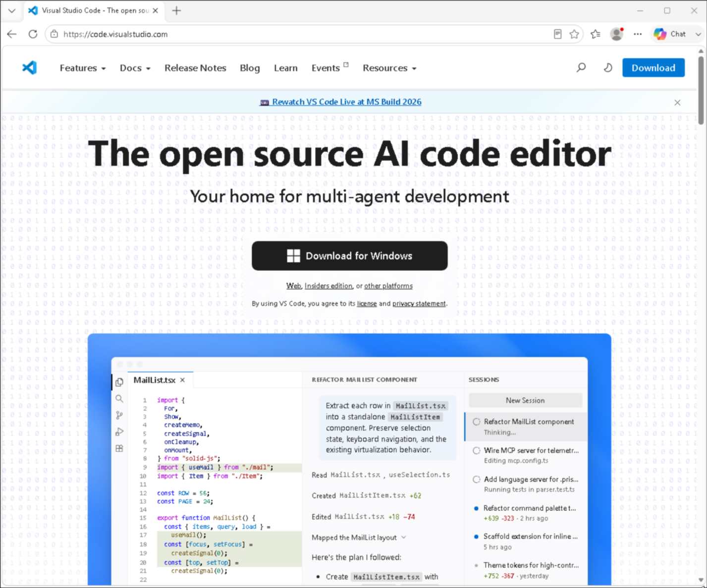Select Refactor MailList component session
Viewport: 707px width, 588px height.
point(526,427)
